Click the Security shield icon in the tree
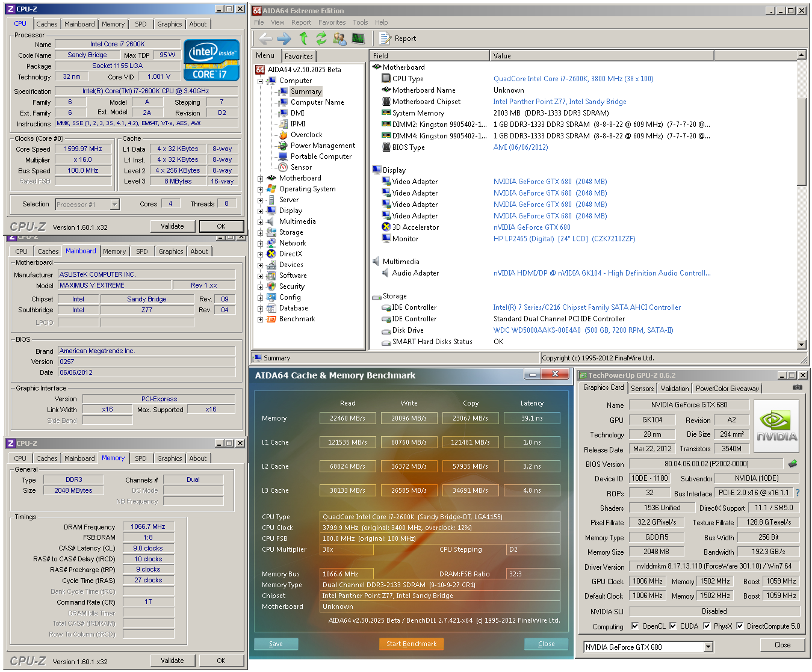812x672 pixels. point(271,286)
